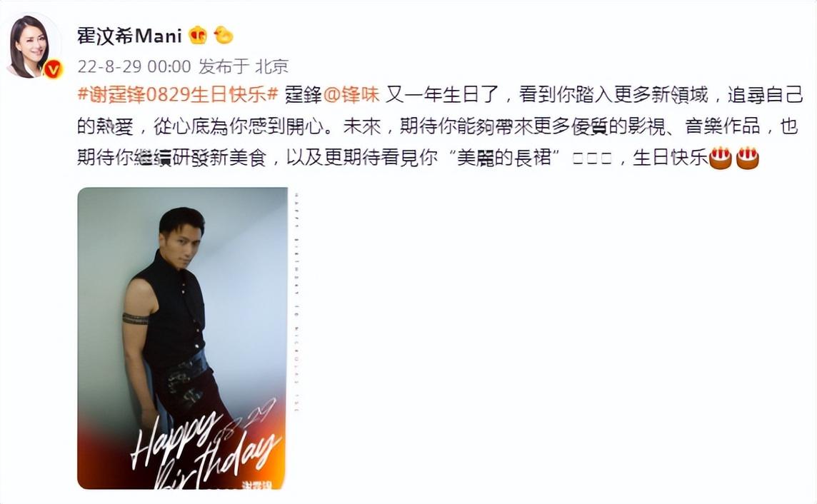Click the first birthday cake emoji
Image resolution: width=817 pixels, height=504 pixels.
coord(721,158)
